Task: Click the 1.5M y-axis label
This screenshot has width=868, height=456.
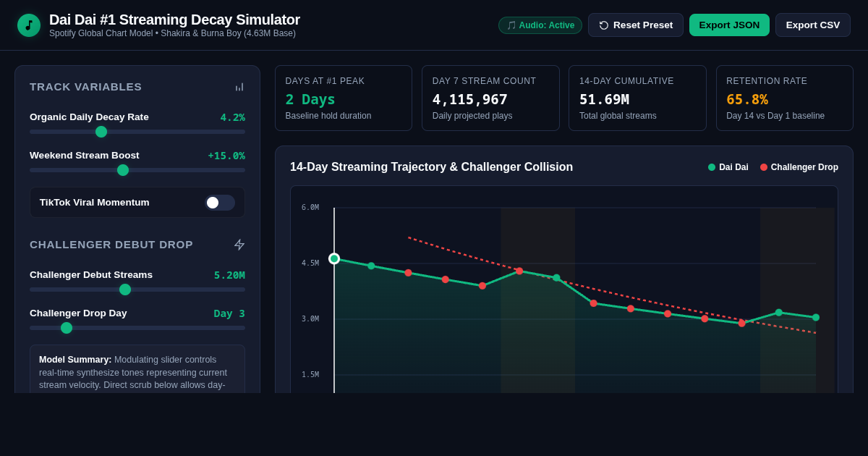Action: 310,375
